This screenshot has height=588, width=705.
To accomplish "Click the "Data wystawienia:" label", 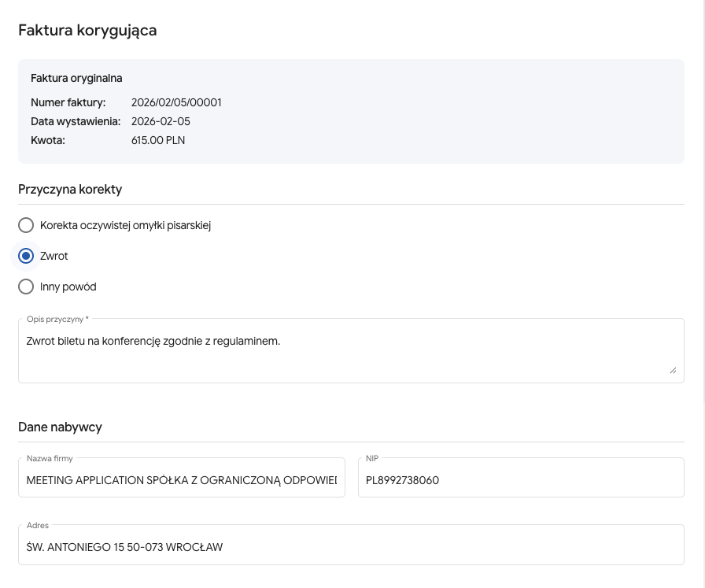I will pyautogui.click(x=76, y=121).
